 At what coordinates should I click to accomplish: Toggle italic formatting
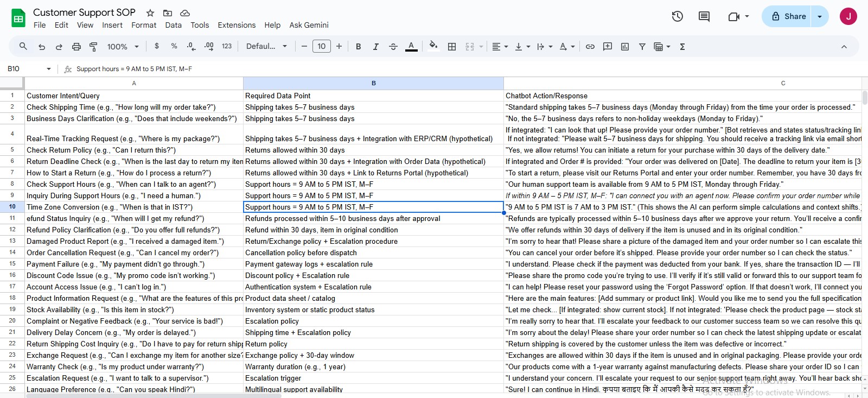point(375,47)
